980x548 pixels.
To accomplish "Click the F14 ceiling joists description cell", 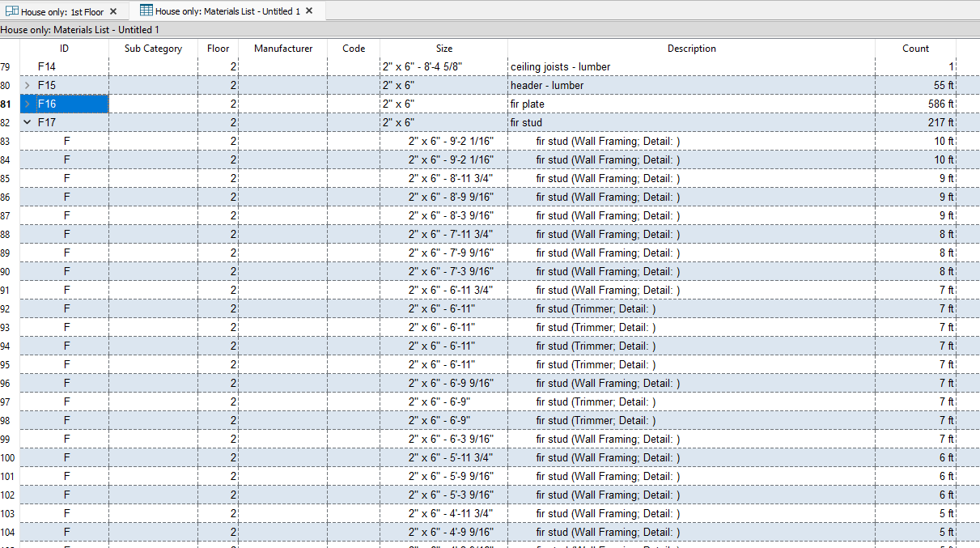I will [690, 67].
